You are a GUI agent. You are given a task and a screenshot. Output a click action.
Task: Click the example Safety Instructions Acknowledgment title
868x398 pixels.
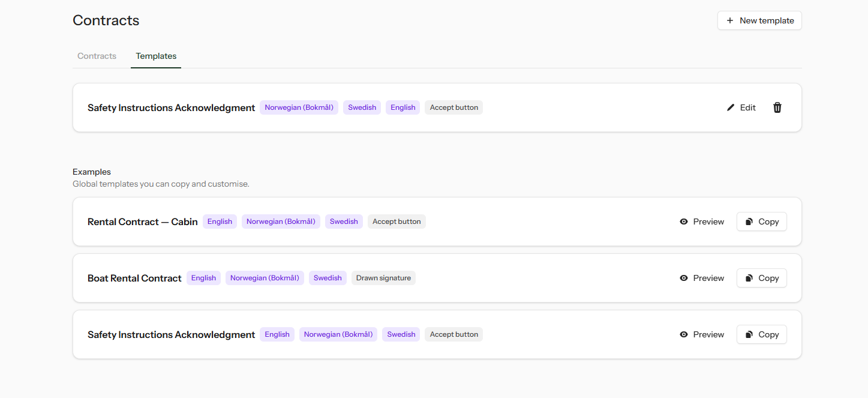[x=171, y=334]
